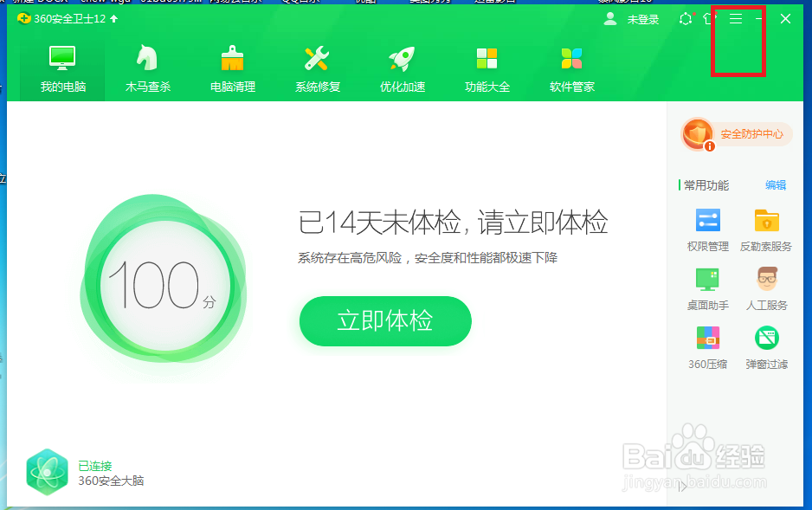This screenshot has height=510, width=812.
Task: Go to 系统修复 tab
Action: pyautogui.click(x=318, y=70)
